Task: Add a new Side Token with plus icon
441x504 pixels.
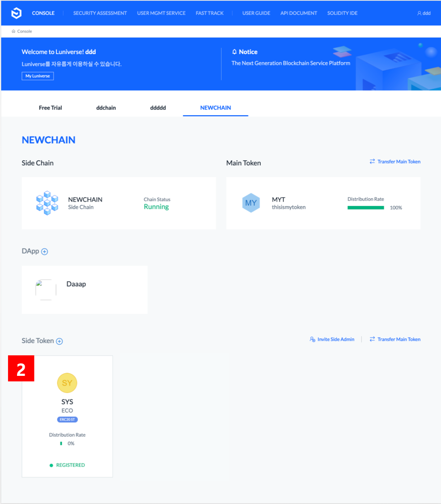Action: coord(60,341)
